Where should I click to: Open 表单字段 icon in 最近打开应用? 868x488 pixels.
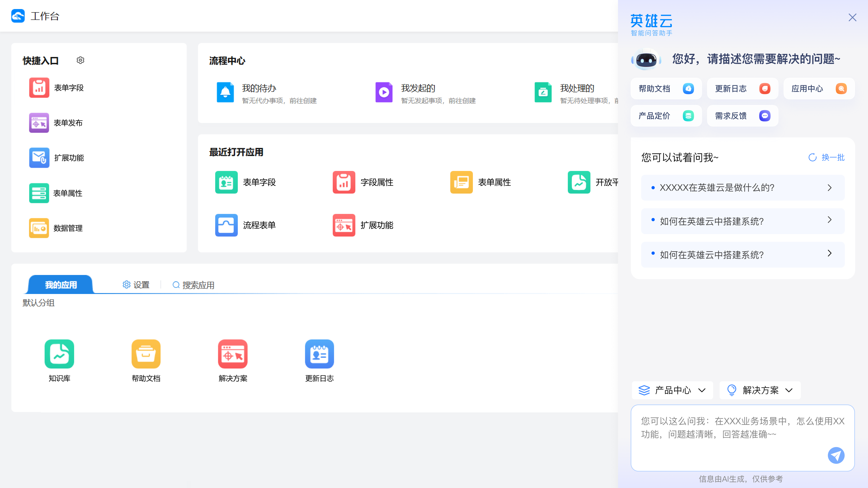coord(226,182)
